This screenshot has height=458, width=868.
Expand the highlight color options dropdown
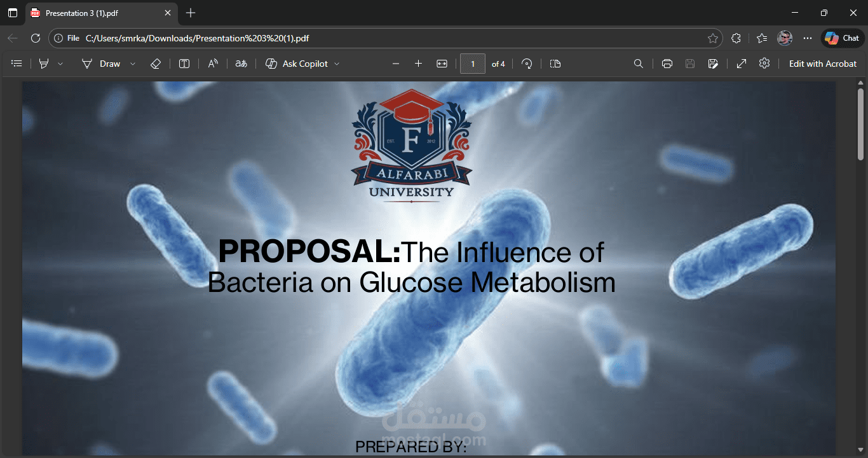(60, 63)
